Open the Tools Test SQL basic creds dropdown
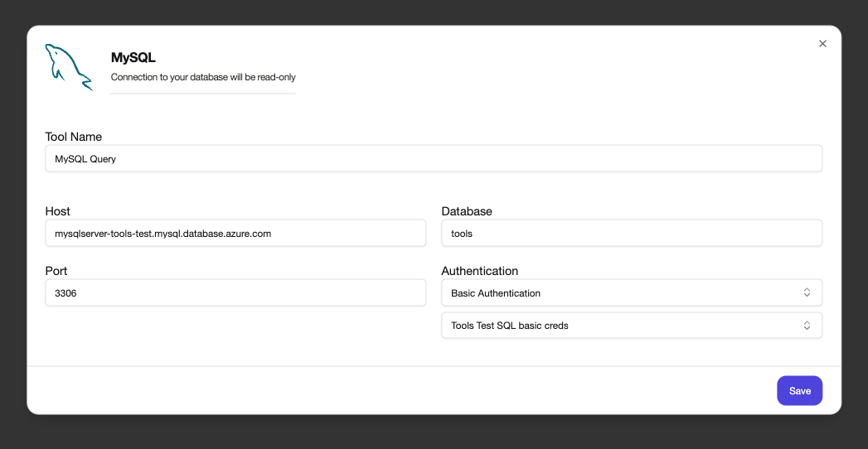The image size is (868, 449). point(632,326)
